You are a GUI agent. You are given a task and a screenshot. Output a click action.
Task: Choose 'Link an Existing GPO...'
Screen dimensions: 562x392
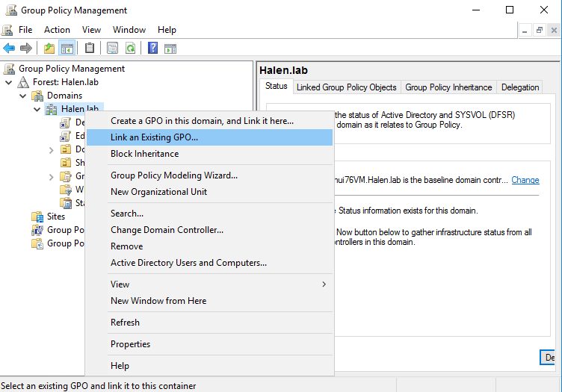pyautogui.click(x=210, y=137)
